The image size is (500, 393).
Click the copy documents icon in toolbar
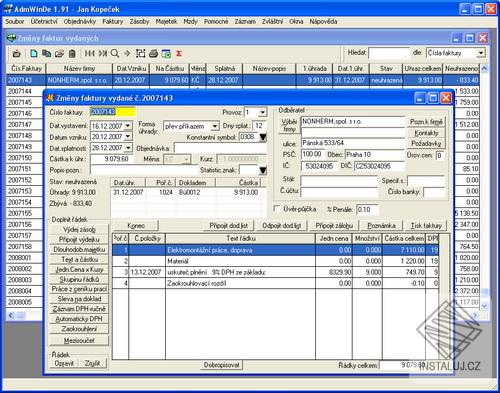tap(46, 53)
